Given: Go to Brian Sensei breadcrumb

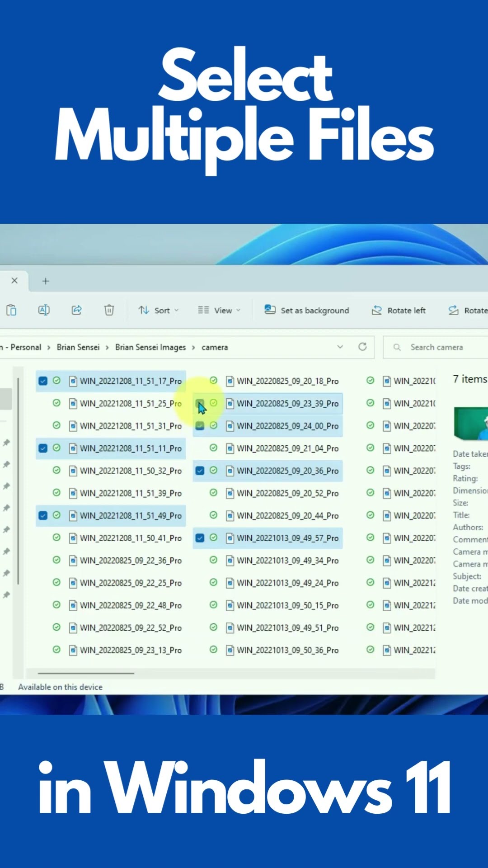Looking at the screenshot, I should [78, 347].
